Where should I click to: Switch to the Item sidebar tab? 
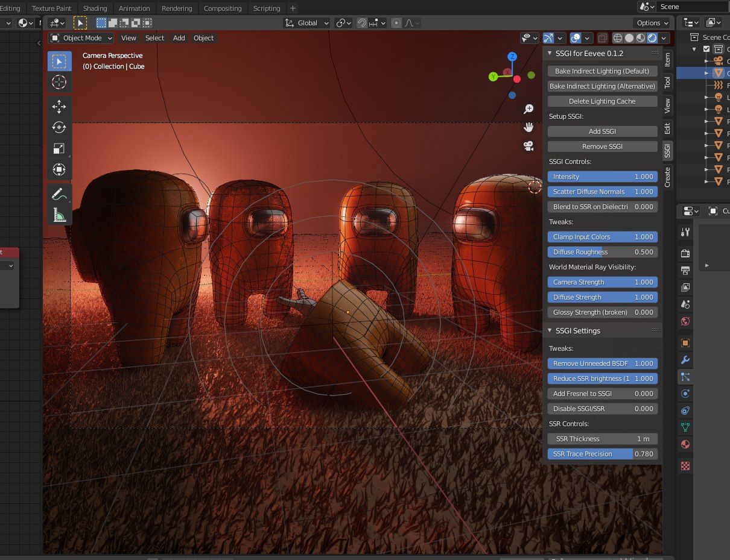coord(667,59)
